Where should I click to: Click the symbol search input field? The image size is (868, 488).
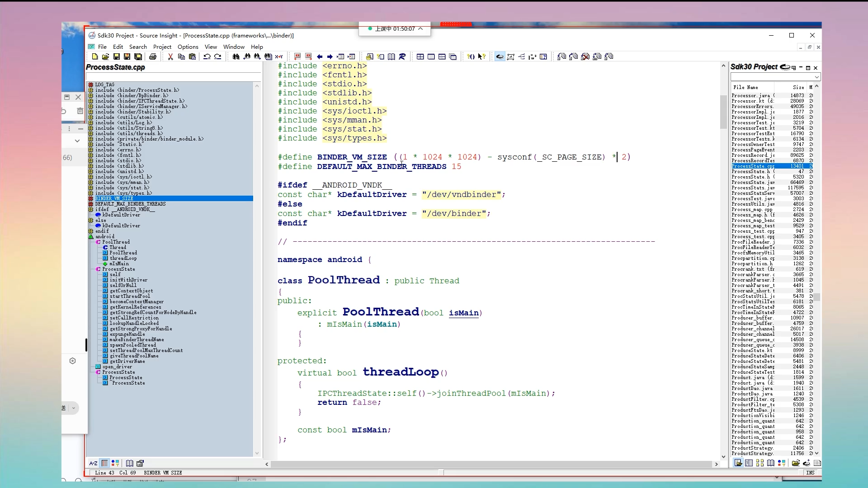tap(173, 77)
